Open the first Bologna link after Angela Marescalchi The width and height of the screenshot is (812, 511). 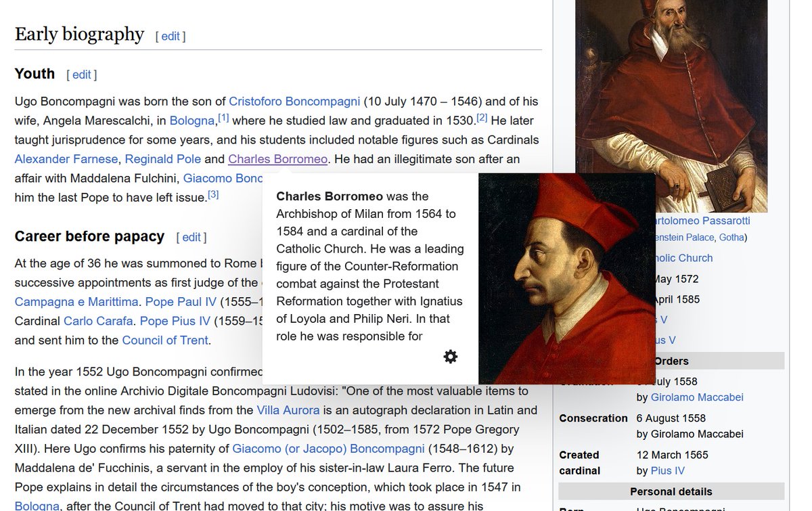pyautogui.click(x=191, y=121)
